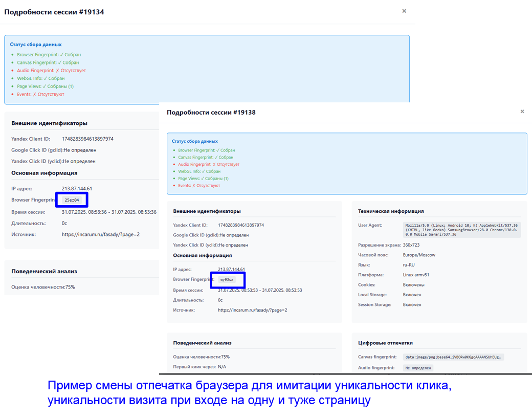This screenshot has height=419, width=532.
Task: Click the IP address in session #19138
Action: 231,269
